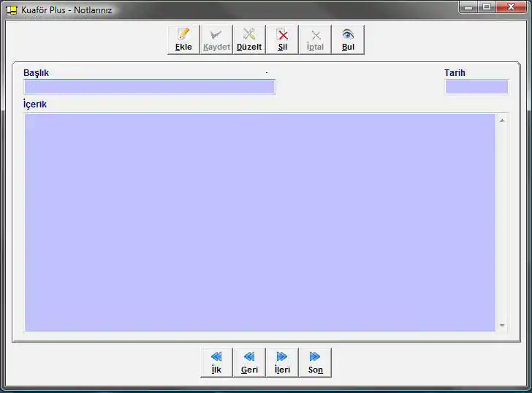Click the Kuaför Plus title bar app icon
The width and height of the screenshot is (532, 393).
(11, 10)
